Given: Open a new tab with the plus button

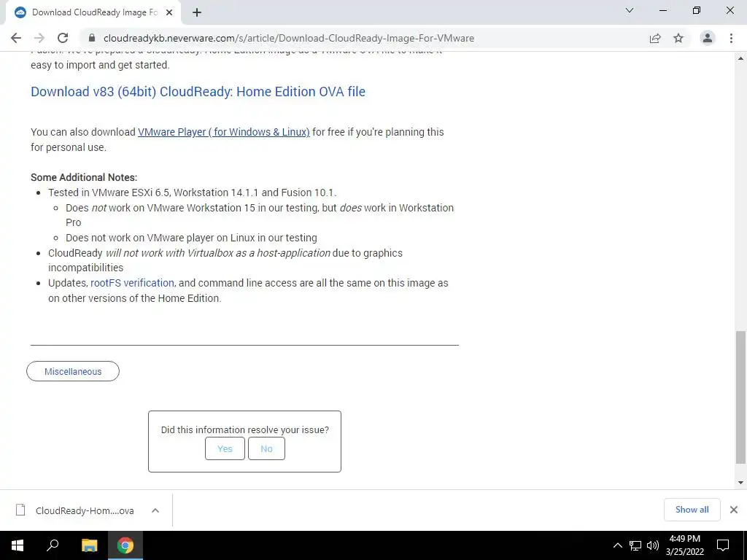Looking at the screenshot, I should pos(197,12).
